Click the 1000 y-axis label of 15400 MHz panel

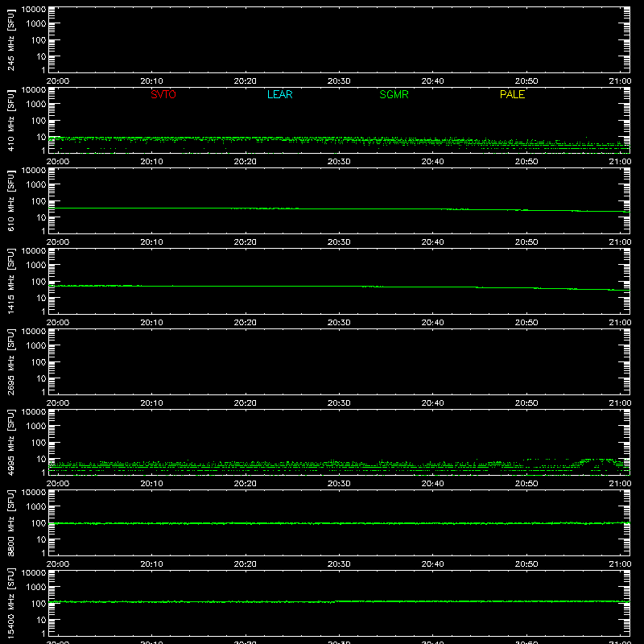(x=36, y=588)
